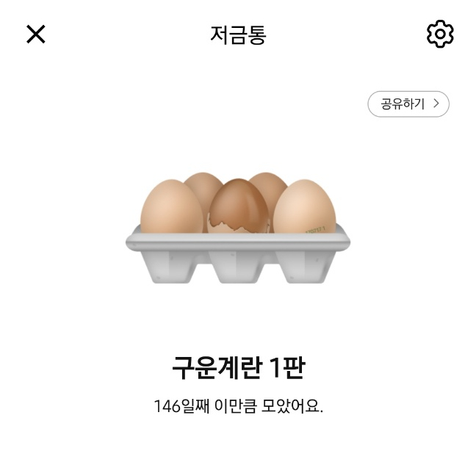The width and height of the screenshot is (476, 476).
Task: Select the front-right egg with stamped date
Action: 305,206
